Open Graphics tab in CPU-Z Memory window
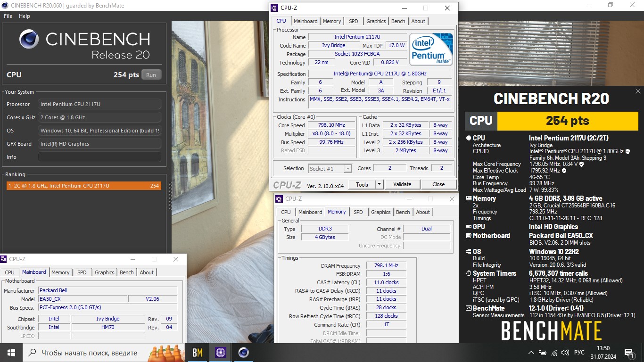Screen dimensions: 644x362 [381, 212]
